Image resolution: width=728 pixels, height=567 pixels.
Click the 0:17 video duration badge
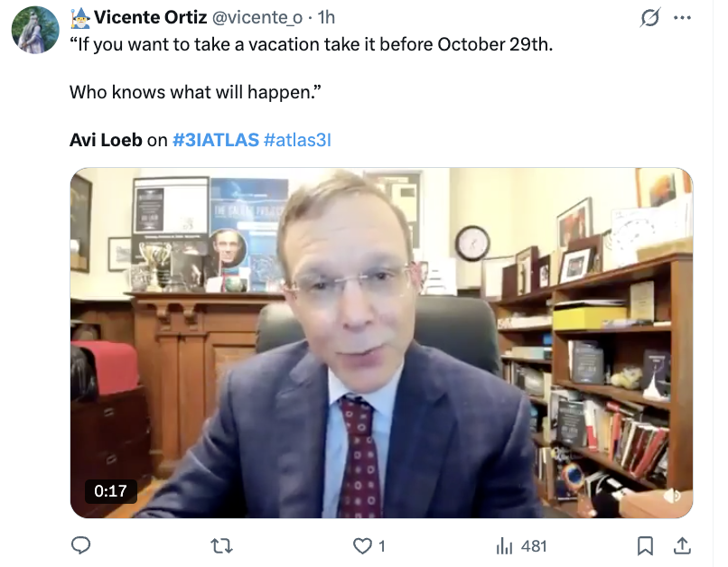pos(110,491)
